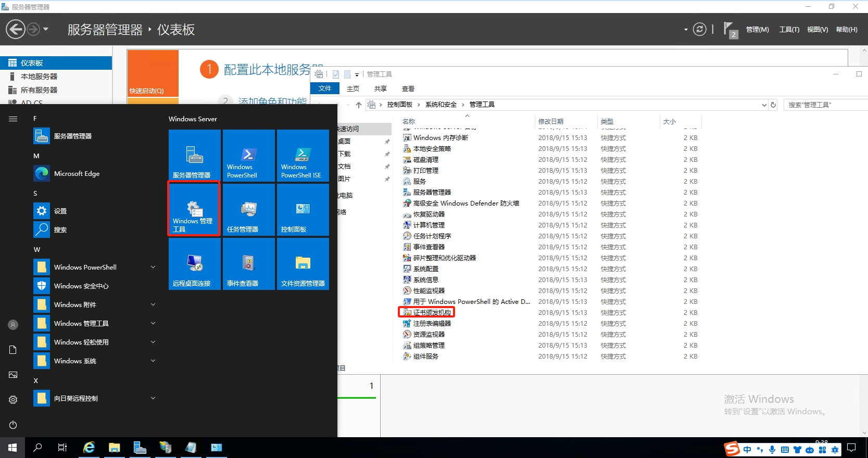Viewport: 868px width, 458px height.
Task: Click the 搜索"管理工具" search box
Action: tap(825, 105)
